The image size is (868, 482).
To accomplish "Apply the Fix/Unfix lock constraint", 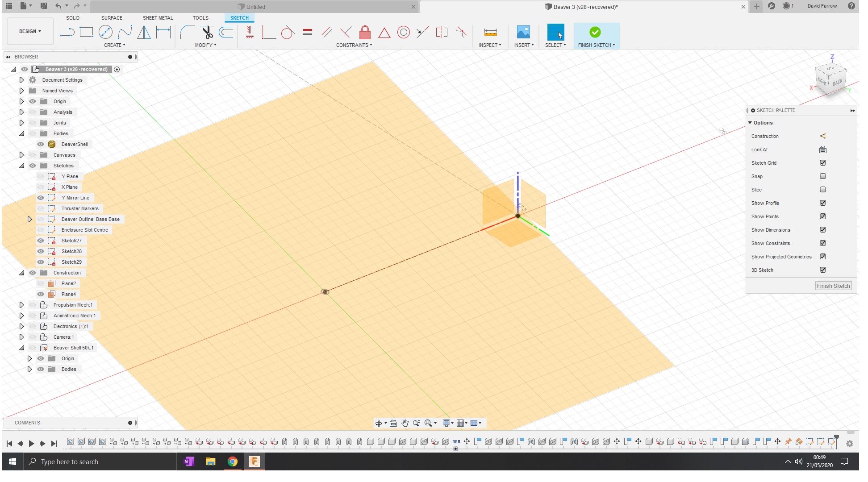I will tap(365, 32).
